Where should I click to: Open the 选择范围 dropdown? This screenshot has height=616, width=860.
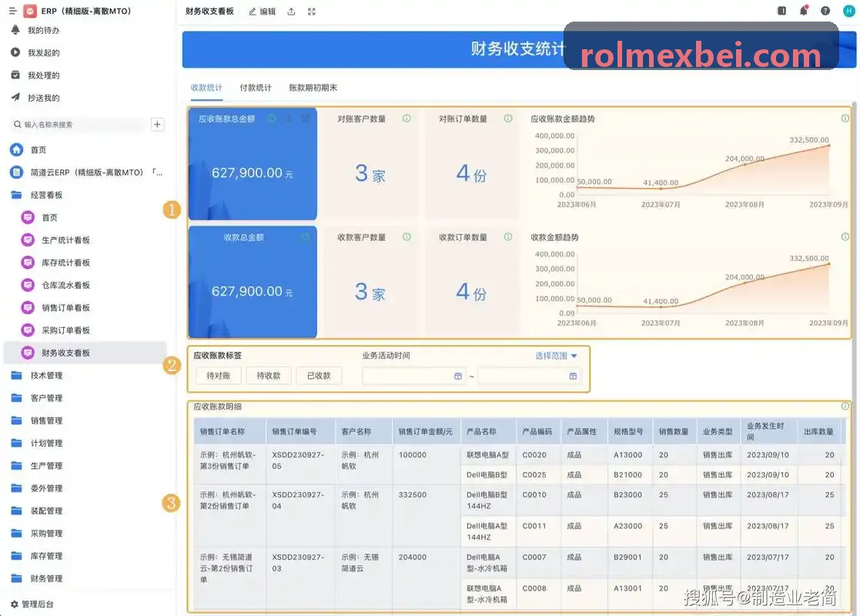point(556,356)
